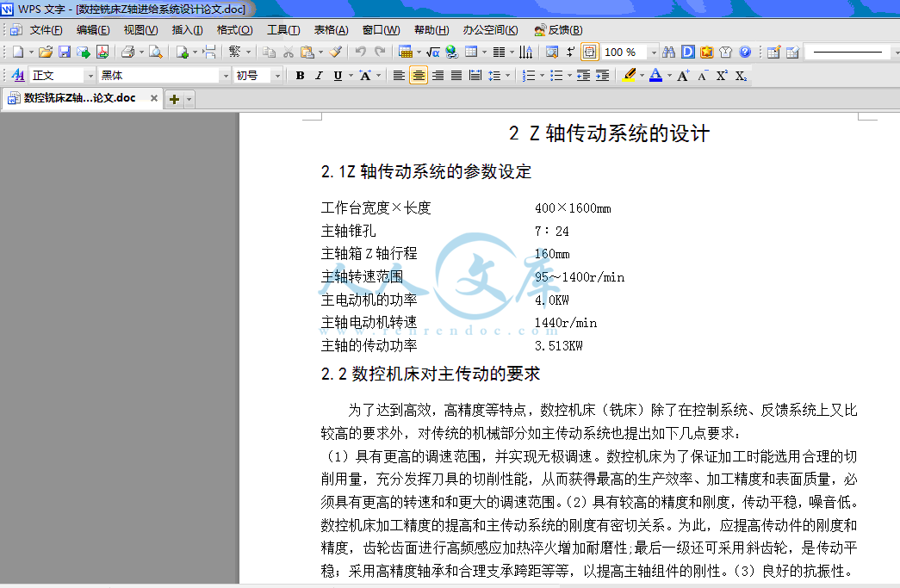Paste from the clipboard icon
Image resolution: width=900 pixels, height=588 pixels.
point(307,53)
